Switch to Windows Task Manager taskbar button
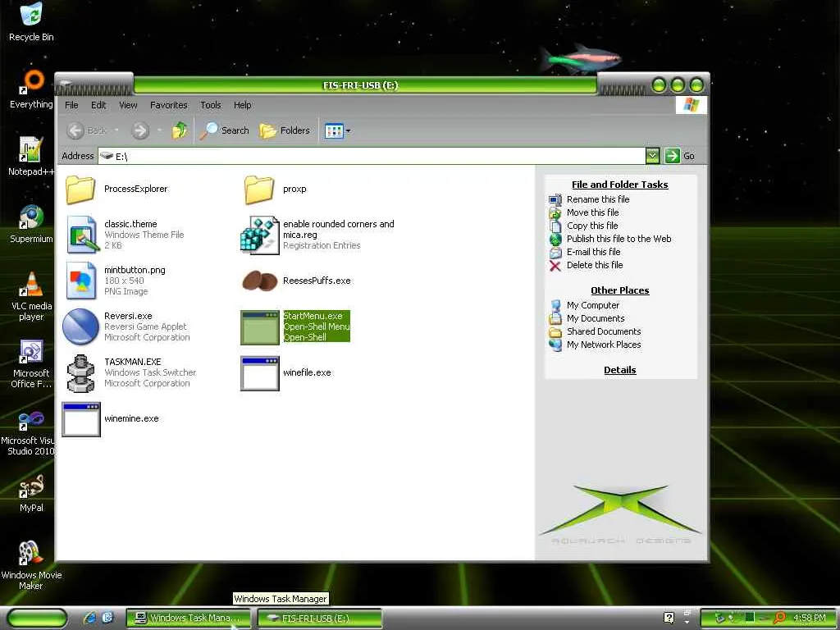This screenshot has width=840, height=630. [x=189, y=619]
